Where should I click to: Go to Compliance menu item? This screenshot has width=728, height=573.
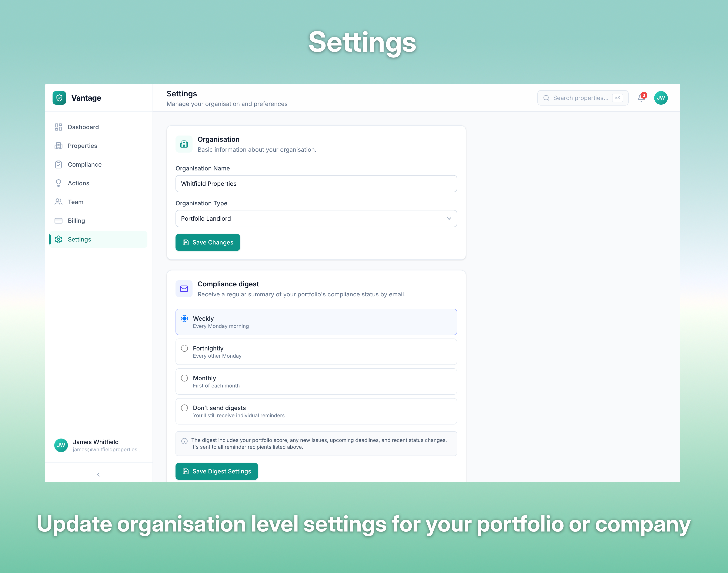click(x=98, y=165)
